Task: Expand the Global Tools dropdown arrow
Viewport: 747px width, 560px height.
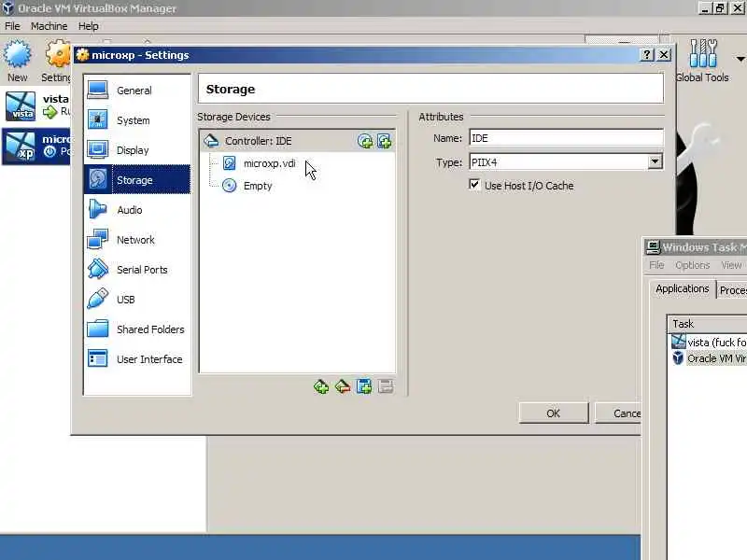Action: click(x=740, y=59)
